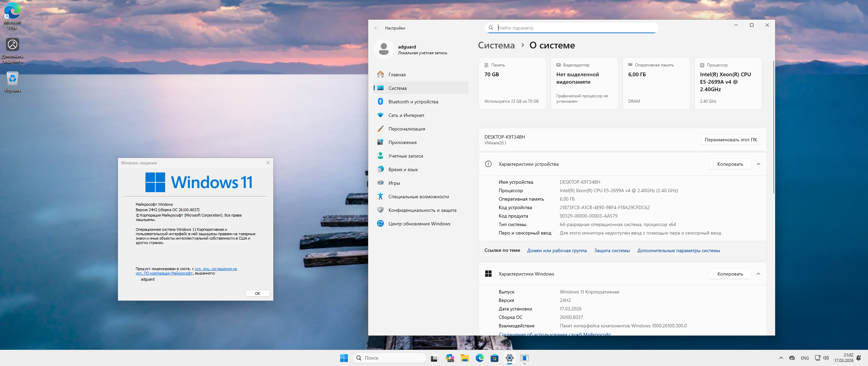Collapse the Характеристики устройства section
The image size is (868, 366).
click(x=758, y=164)
